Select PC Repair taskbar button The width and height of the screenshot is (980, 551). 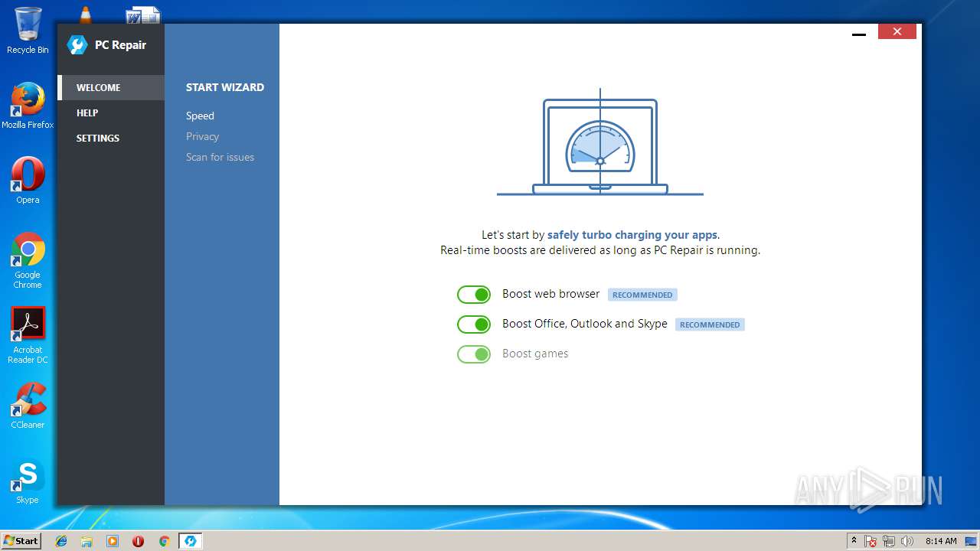tap(190, 541)
